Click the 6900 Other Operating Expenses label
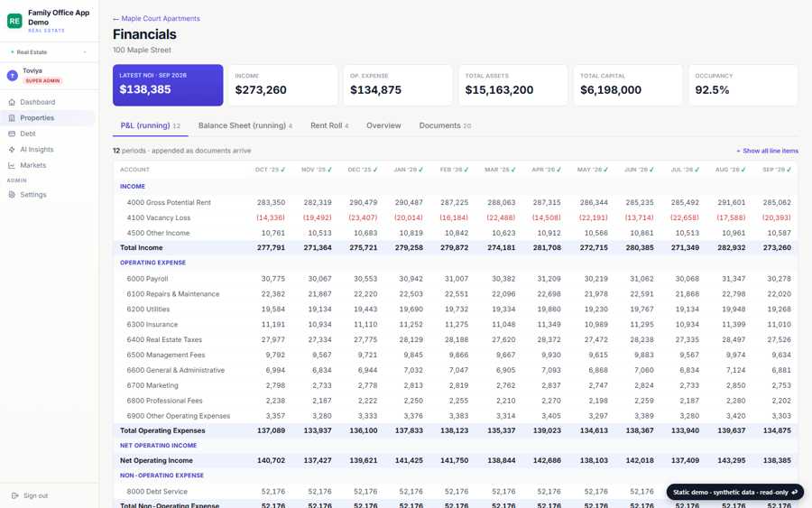Screen dimensions: 812x508 click(178, 416)
